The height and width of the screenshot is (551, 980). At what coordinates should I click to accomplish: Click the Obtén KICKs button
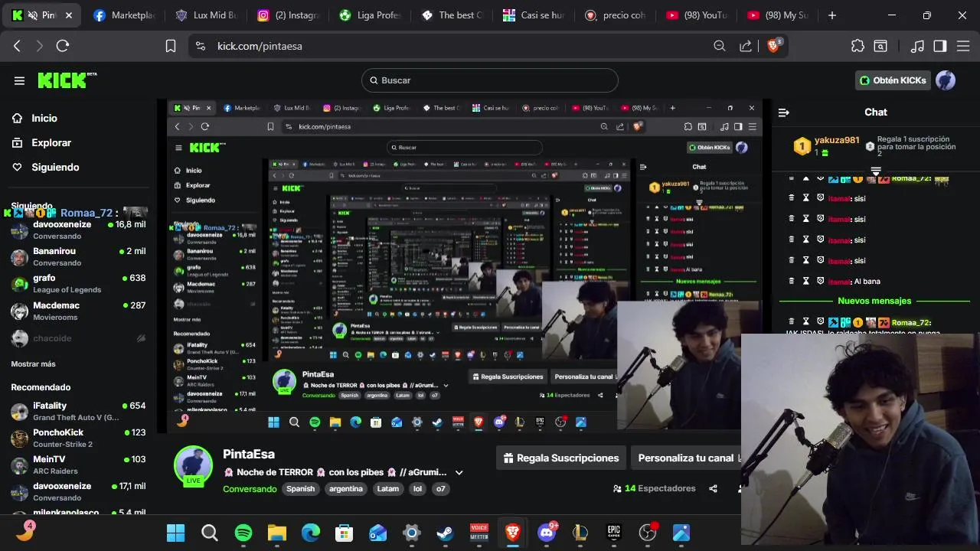tap(893, 80)
